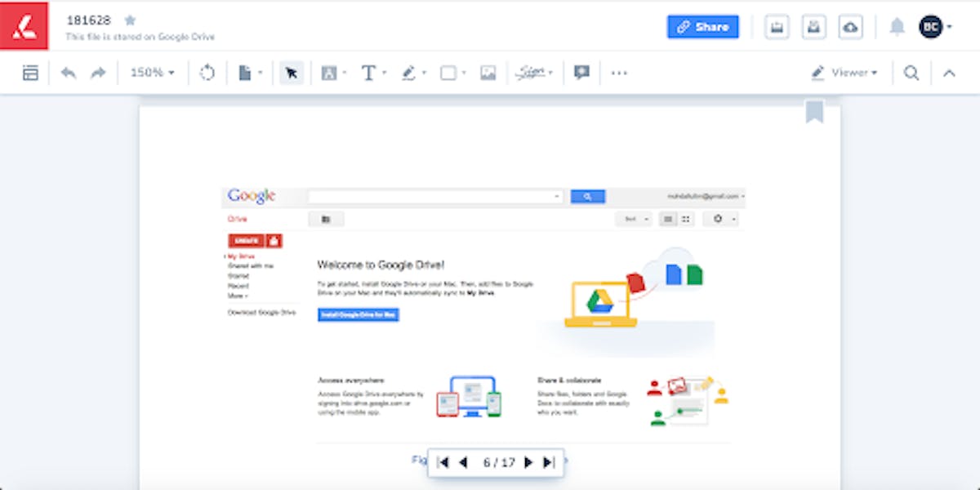Open the 150% zoom dropdown

153,73
